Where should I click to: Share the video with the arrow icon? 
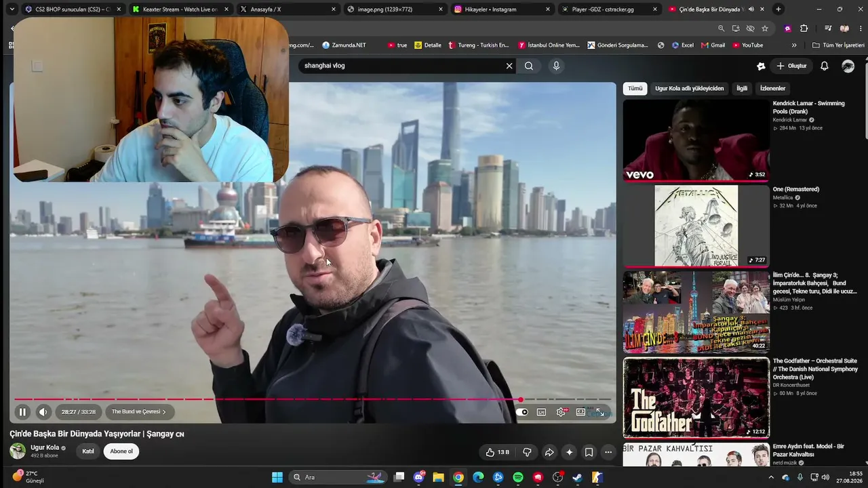coord(549,452)
